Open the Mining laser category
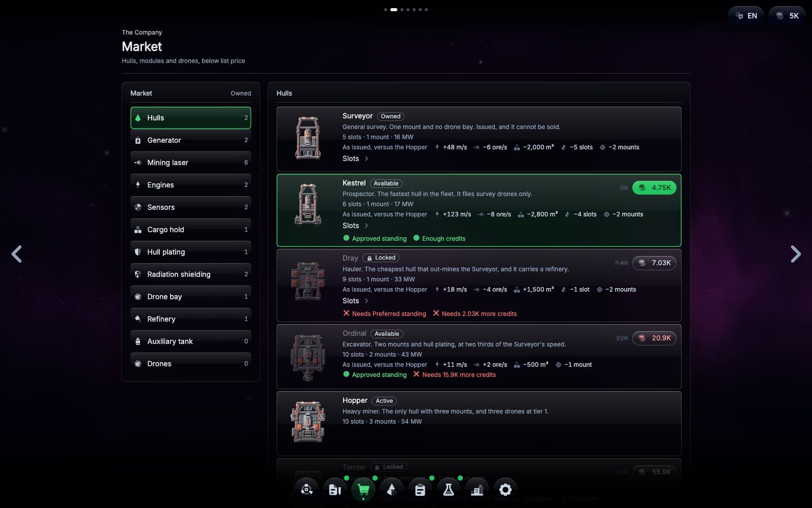 pos(191,163)
